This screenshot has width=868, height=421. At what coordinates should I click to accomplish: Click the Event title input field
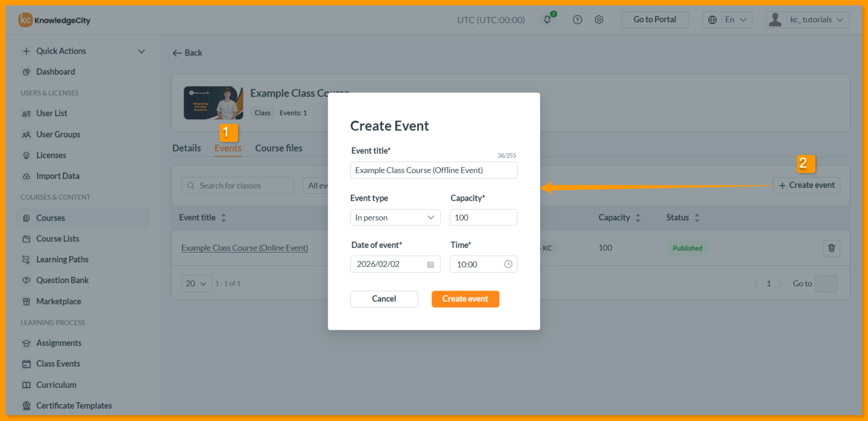[x=434, y=170]
